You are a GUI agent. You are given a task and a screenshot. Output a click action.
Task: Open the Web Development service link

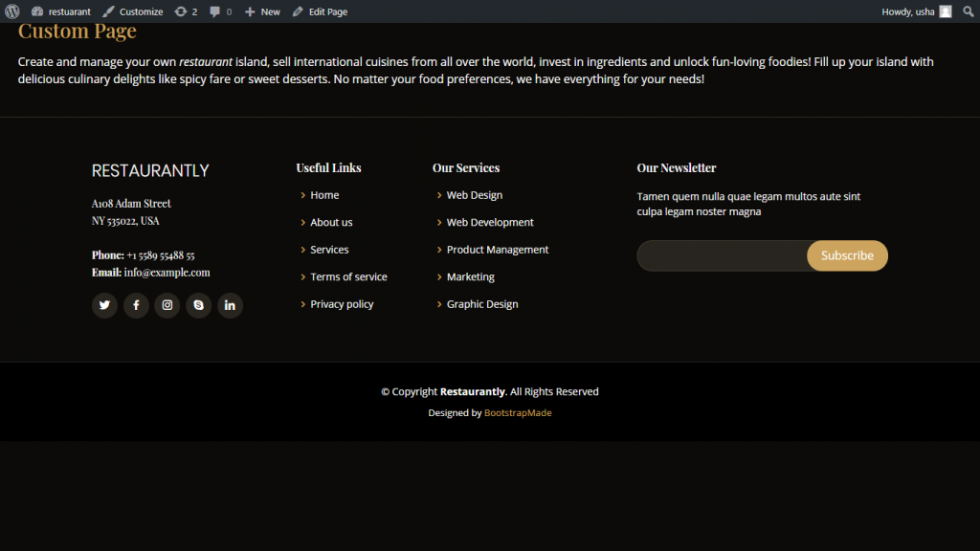(x=490, y=222)
